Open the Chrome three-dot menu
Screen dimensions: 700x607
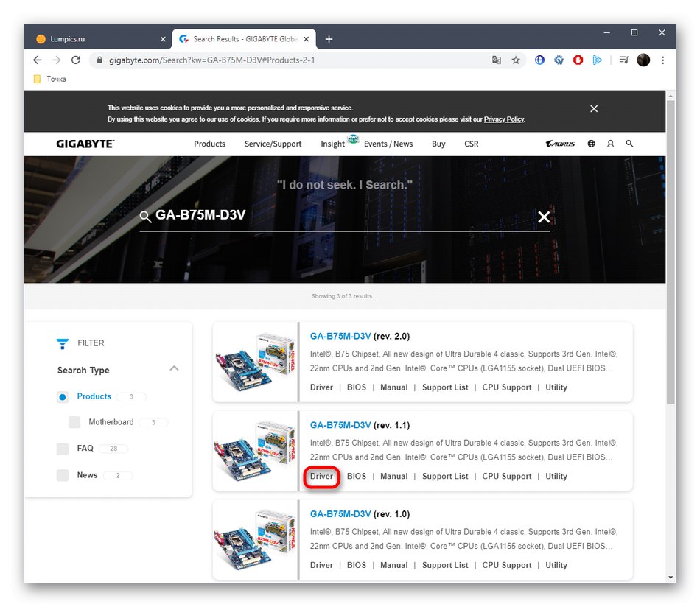pos(663,60)
